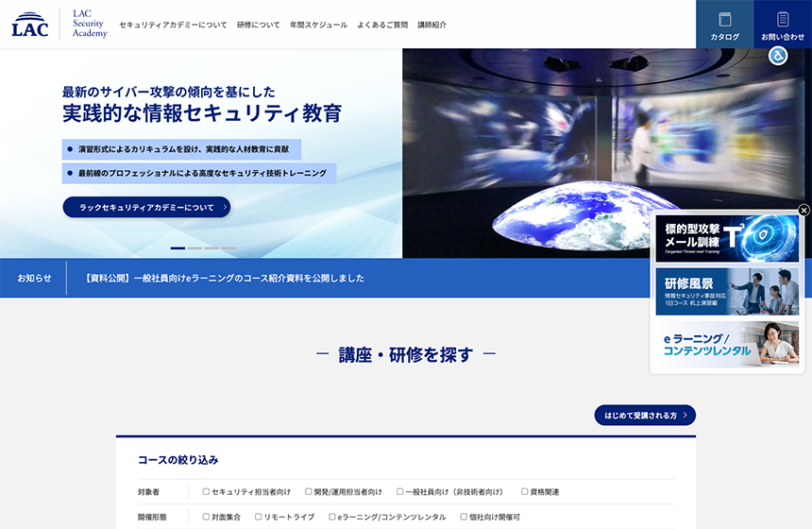The height and width of the screenshot is (529, 812).
Task: Open the eラーニング course material news link
Action: click(x=224, y=279)
